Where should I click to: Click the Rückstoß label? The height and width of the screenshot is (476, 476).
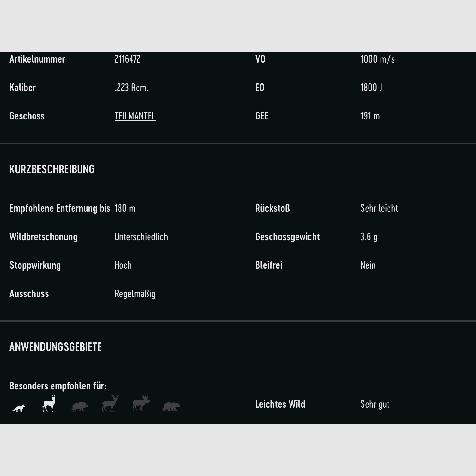point(272,208)
